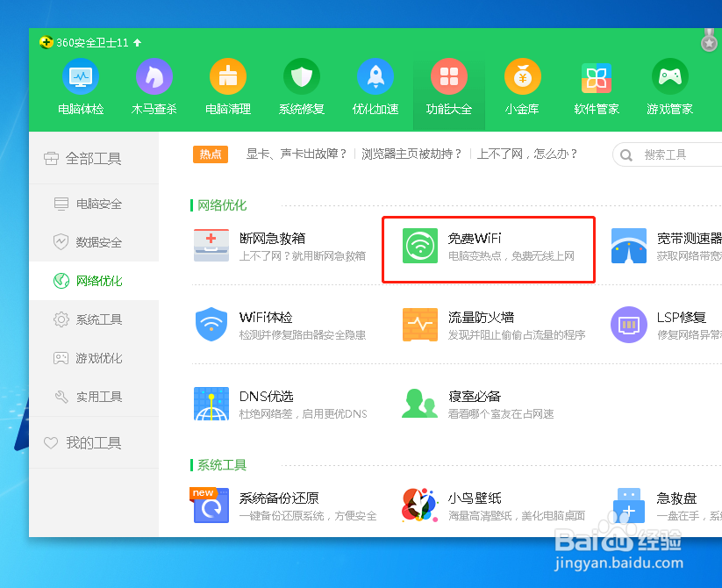This screenshot has width=722, height=588.
Task: Select 网络优化 category in sidebar
Action: point(94,281)
